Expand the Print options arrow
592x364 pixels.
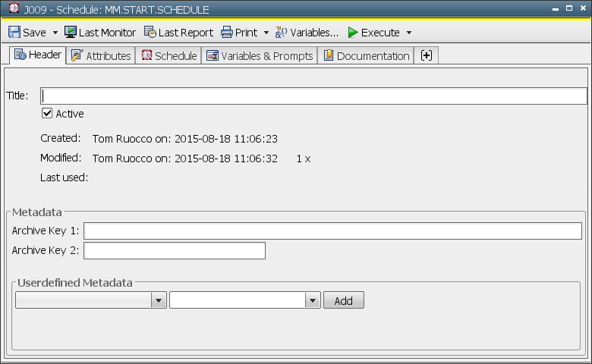pos(266,33)
